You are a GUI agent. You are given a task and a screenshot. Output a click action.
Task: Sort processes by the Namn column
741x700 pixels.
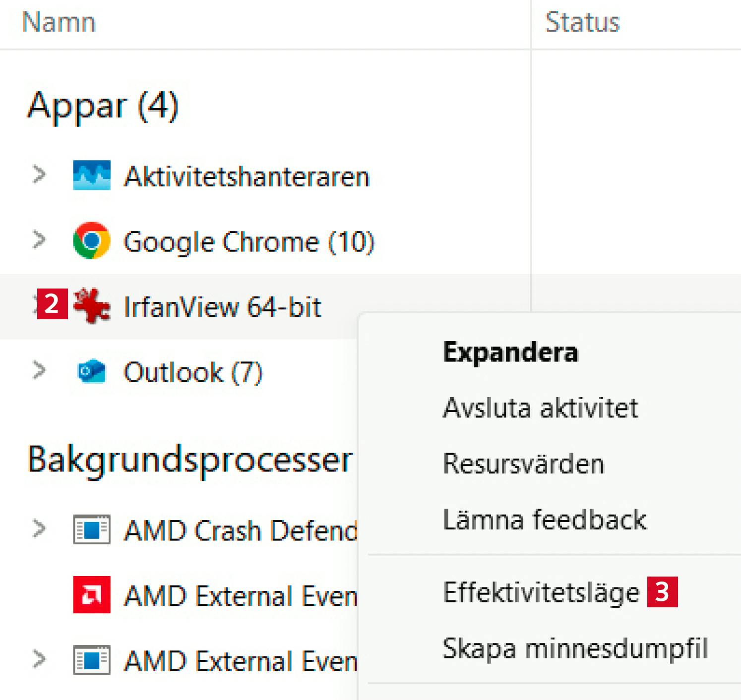[59, 23]
